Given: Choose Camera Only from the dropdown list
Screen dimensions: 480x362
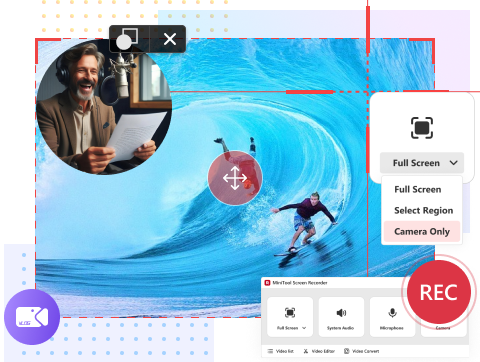Looking at the screenshot, I should pyautogui.click(x=422, y=231).
